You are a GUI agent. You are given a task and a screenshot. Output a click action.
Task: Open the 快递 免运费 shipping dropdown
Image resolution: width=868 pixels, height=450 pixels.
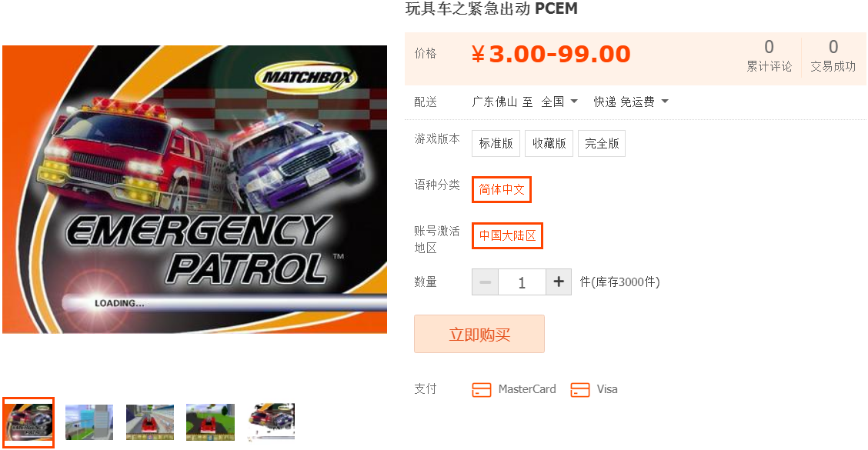[631, 102]
